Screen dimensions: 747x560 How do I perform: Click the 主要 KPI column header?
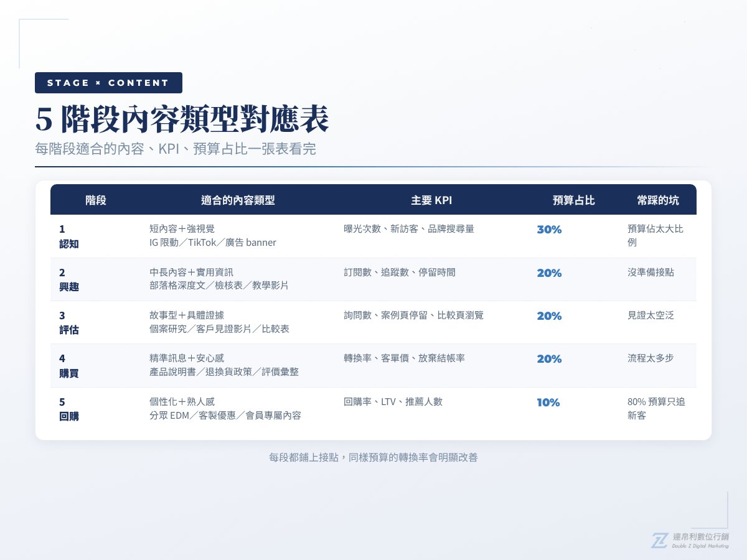coord(431,200)
